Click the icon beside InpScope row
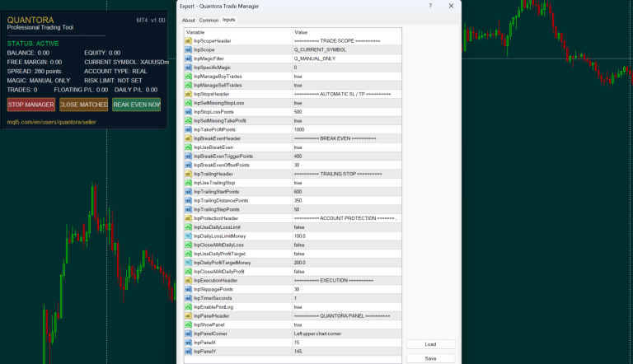The height and width of the screenshot is (364, 633). point(188,49)
